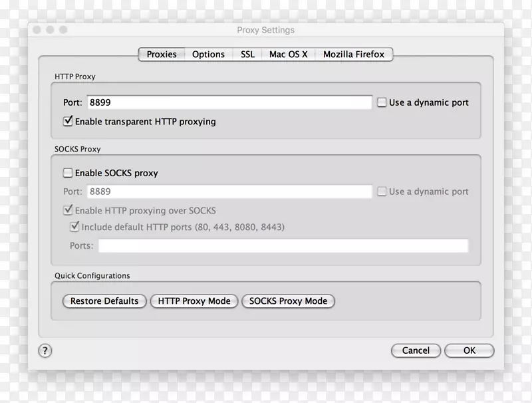Open the Mozilla Firefox tab
Screen dimensions: 532x403
(354, 55)
